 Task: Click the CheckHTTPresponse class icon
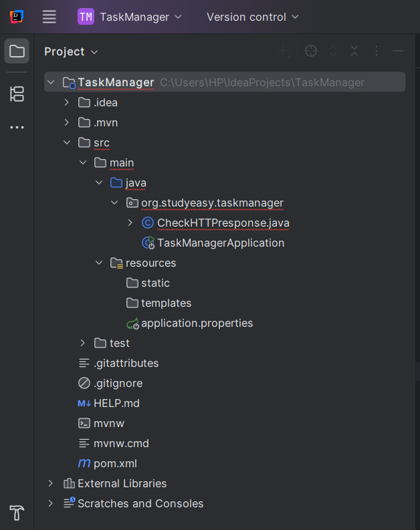(x=147, y=223)
